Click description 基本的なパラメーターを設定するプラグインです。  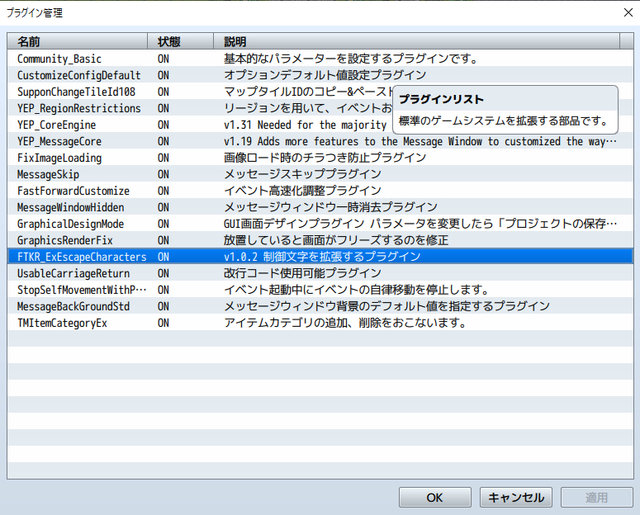tap(351, 59)
